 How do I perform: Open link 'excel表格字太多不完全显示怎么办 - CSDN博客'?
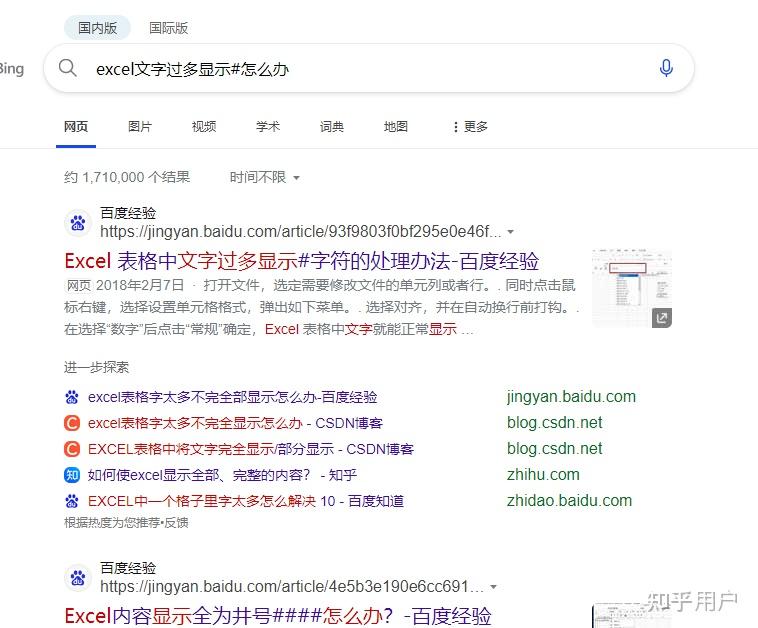[235, 423]
